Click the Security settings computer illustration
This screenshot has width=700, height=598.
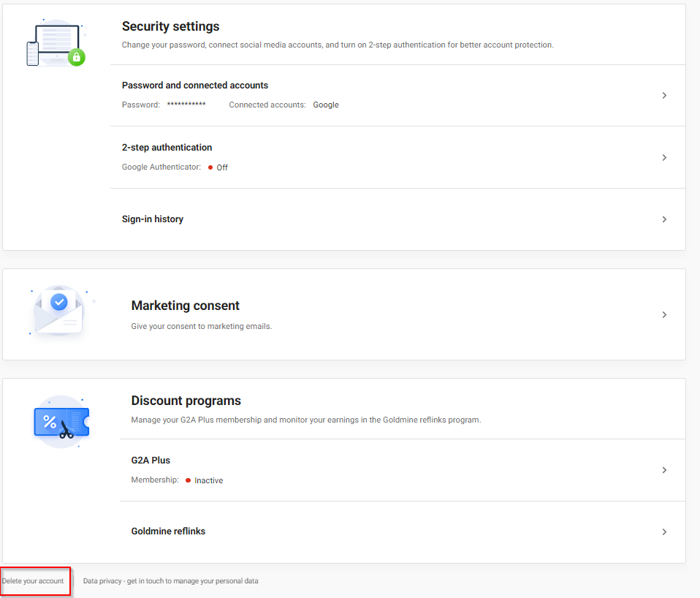(53, 43)
